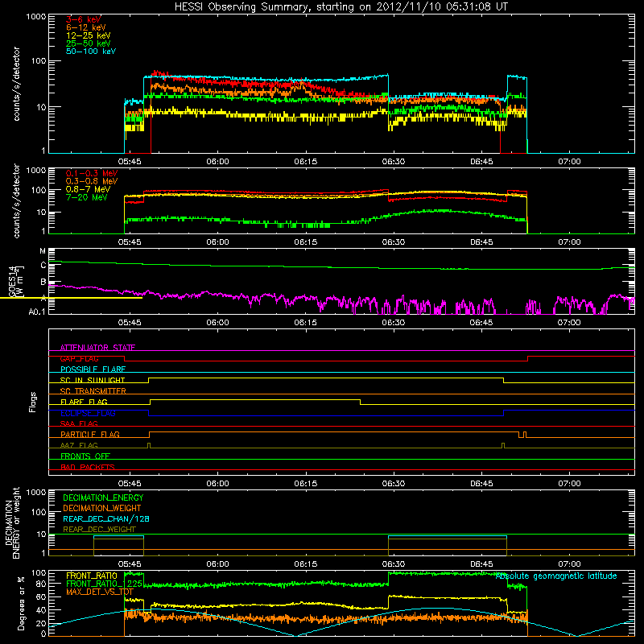This screenshot has height=644, width=644.
Task: Click 06:15 tick under the Flags panel
Action: (306, 484)
